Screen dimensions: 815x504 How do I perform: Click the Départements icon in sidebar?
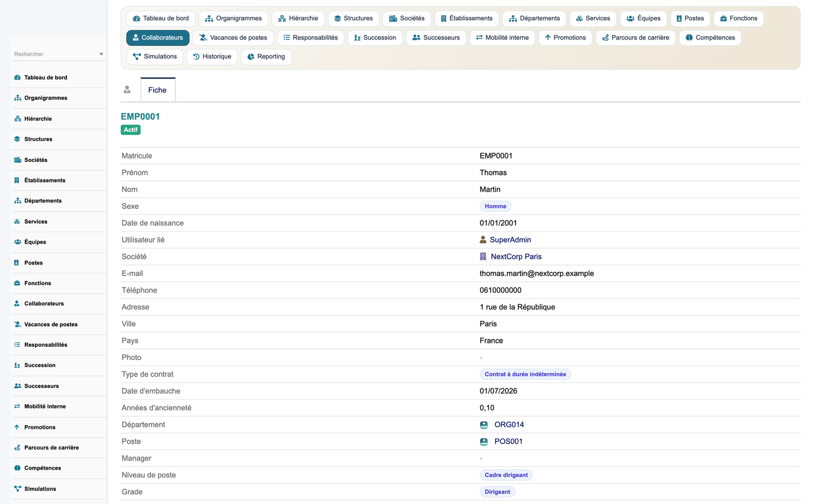coord(17,201)
